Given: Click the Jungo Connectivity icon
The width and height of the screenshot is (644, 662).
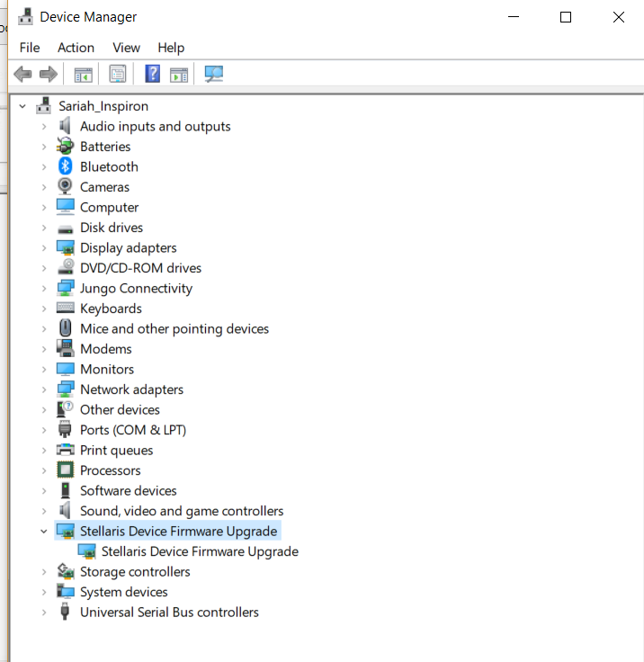Looking at the screenshot, I should 65,288.
